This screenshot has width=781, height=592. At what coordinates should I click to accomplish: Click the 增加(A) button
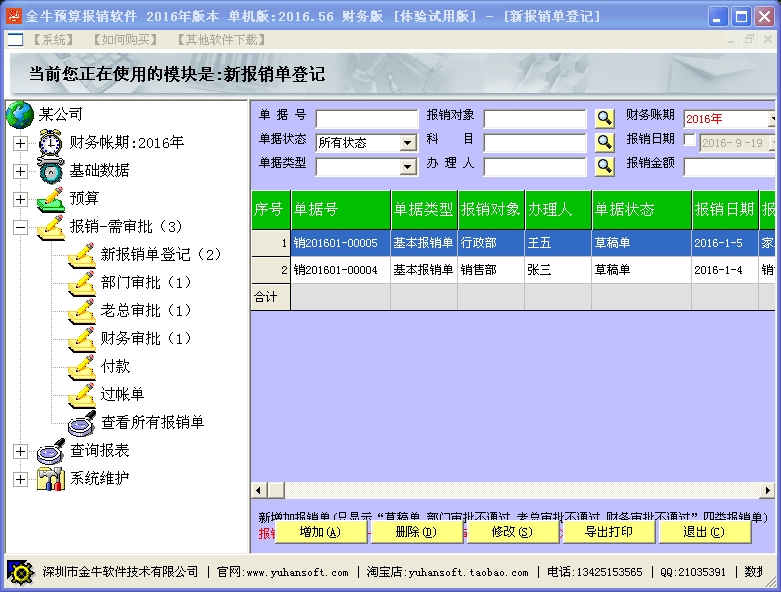320,532
